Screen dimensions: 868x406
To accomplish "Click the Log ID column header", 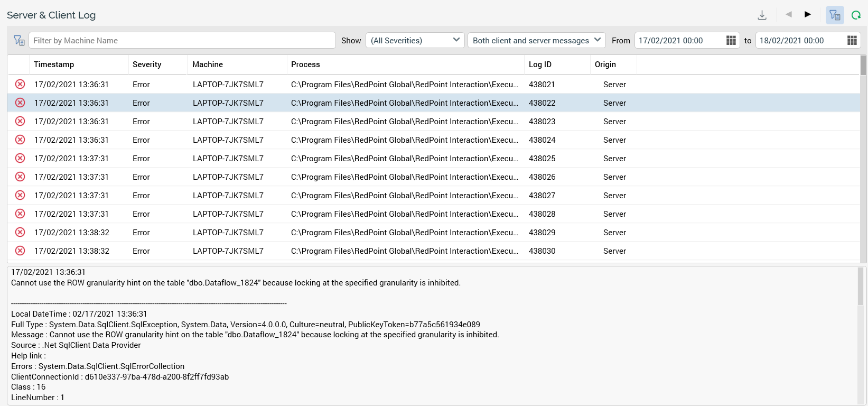I will (540, 64).
